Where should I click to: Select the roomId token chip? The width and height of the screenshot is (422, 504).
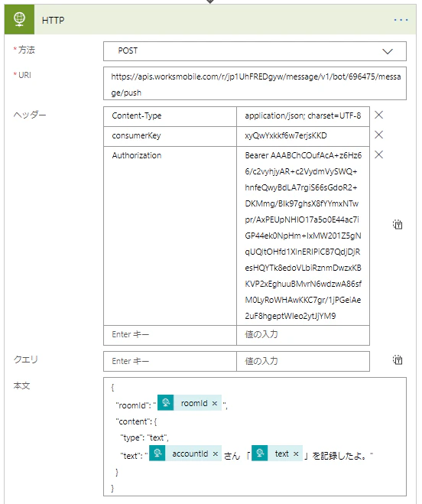tap(190, 403)
